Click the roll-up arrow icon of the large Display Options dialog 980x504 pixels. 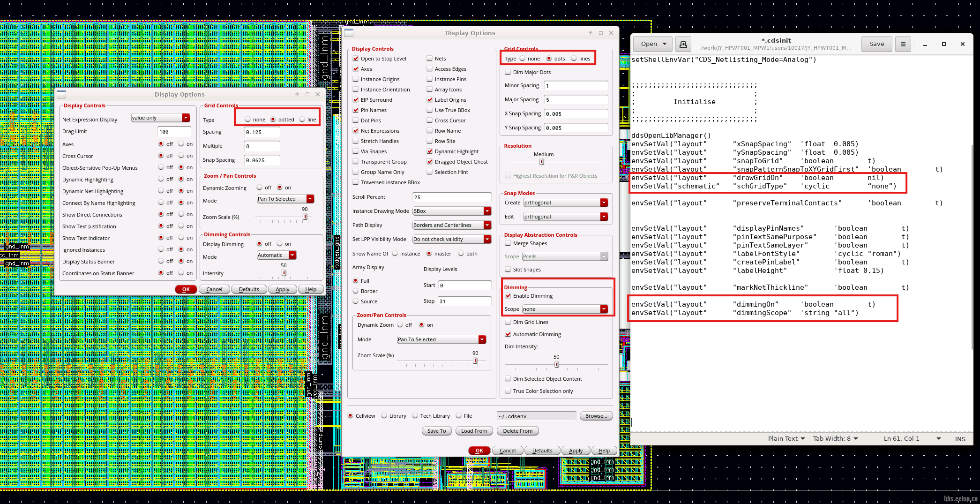click(x=591, y=33)
